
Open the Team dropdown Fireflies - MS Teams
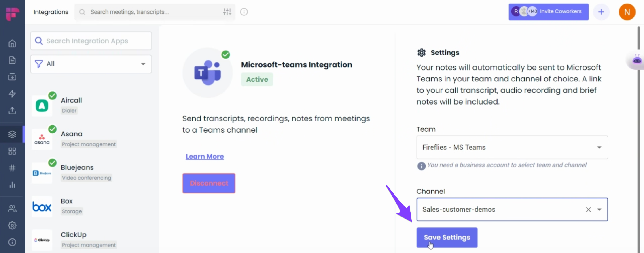pos(512,147)
